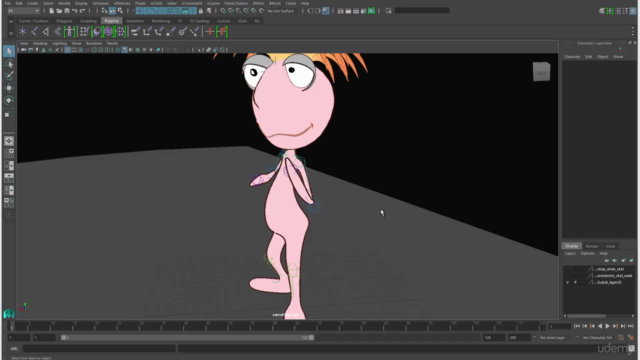Redo the action using the toolbar arrow

82,11
